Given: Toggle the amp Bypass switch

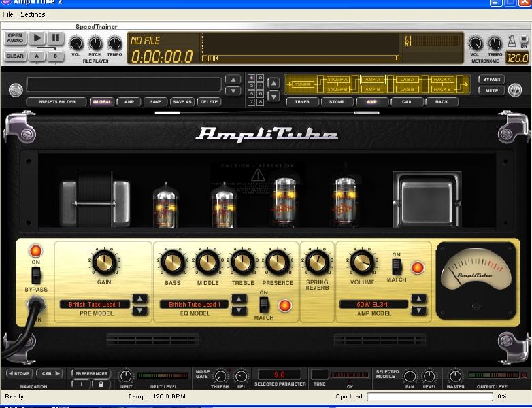Looking at the screenshot, I should (x=36, y=275).
